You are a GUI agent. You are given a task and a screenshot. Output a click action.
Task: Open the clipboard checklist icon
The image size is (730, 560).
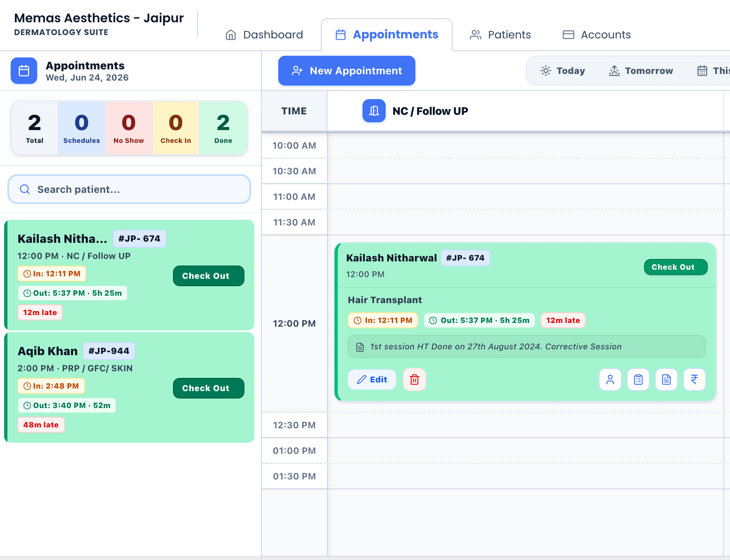[638, 380]
